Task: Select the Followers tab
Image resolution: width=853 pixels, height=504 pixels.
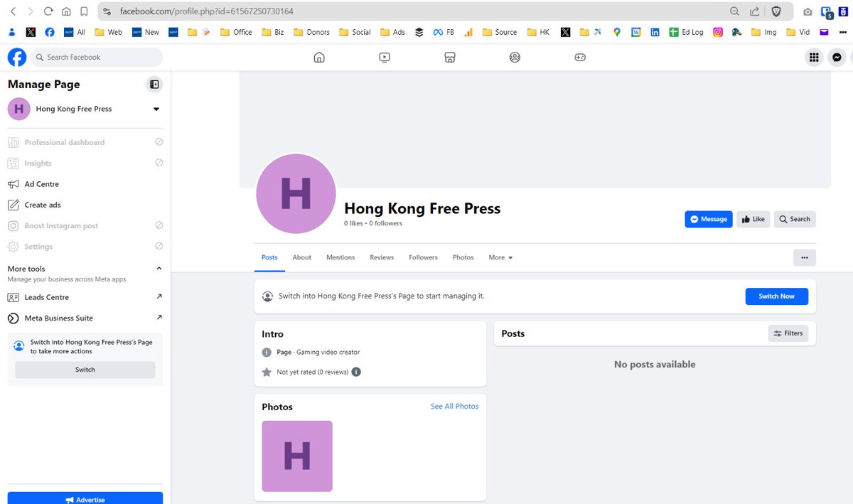Action: [x=423, y=257]
